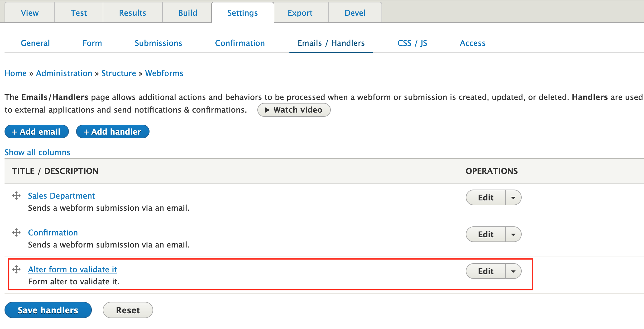Click Save handlers button

48,310
